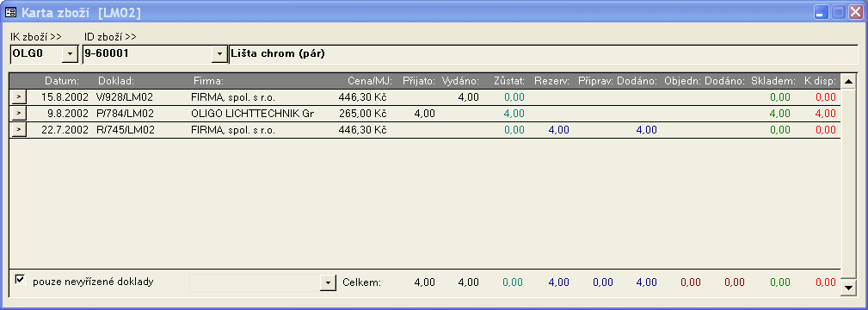Screen dimensions: 868x310
Task: Click the Skladem column header
Action: click(x=773, y=81)
